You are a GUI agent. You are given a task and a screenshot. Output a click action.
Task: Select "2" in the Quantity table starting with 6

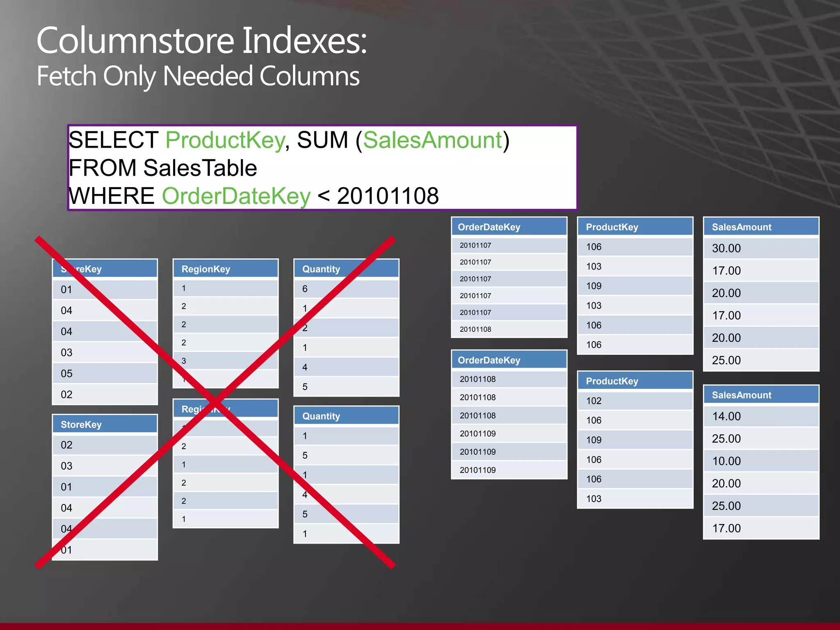[346, 328]
